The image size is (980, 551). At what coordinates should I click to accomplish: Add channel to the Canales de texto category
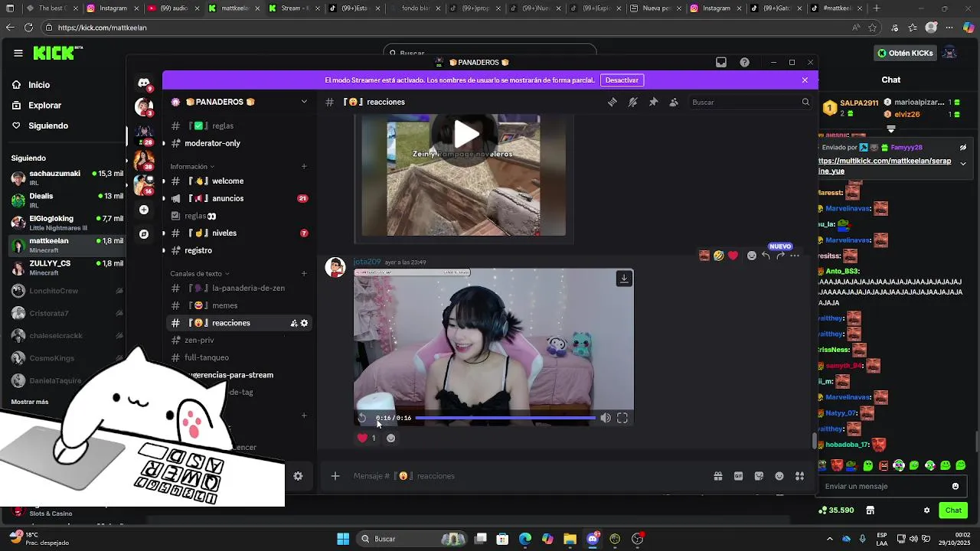(x=304, y=273)
